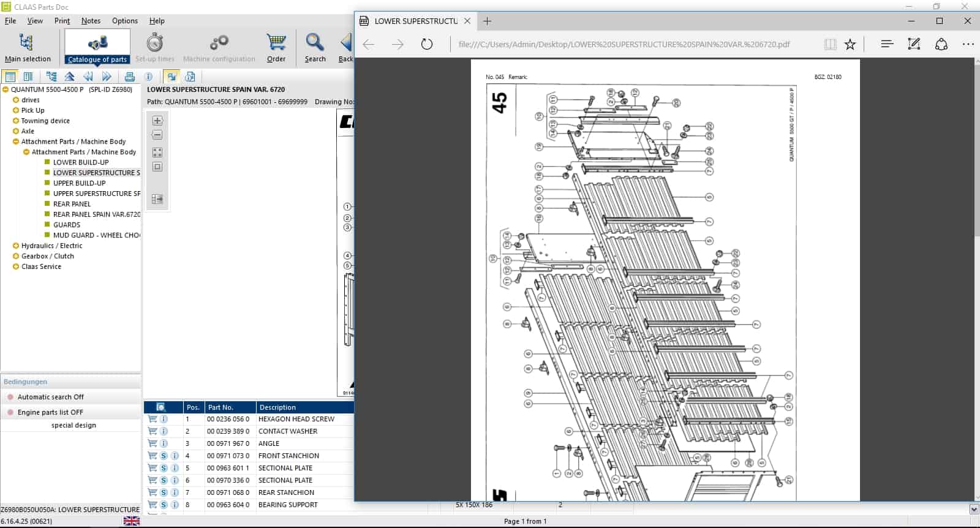Expand the Gearbox / Clutch node
Screen dimensions: 980x528
(16, 256)
